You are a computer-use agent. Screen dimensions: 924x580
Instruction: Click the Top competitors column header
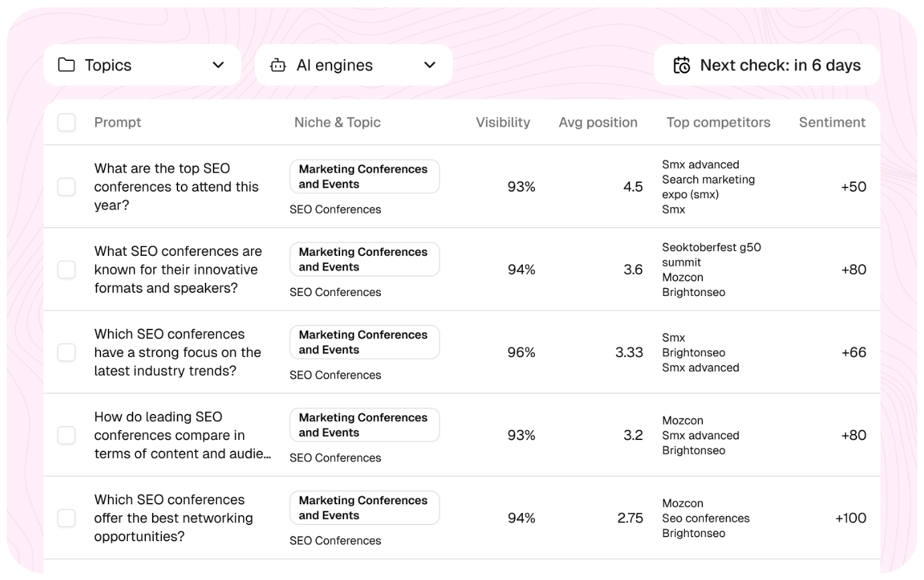click(x=718, y=123)
